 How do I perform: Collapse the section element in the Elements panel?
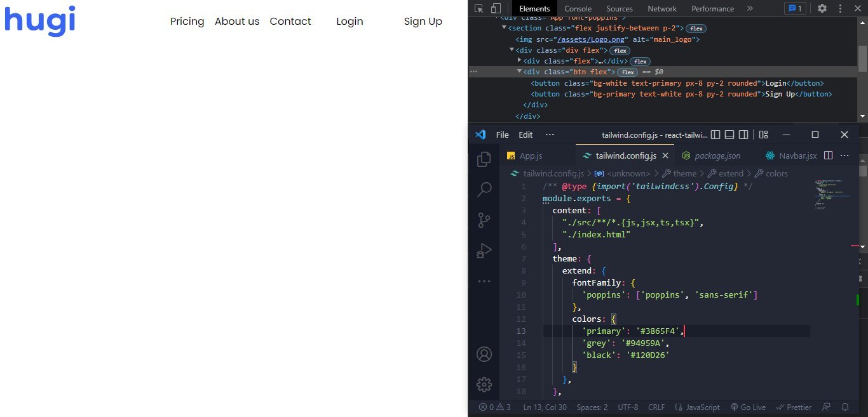[x=505, y=28]
